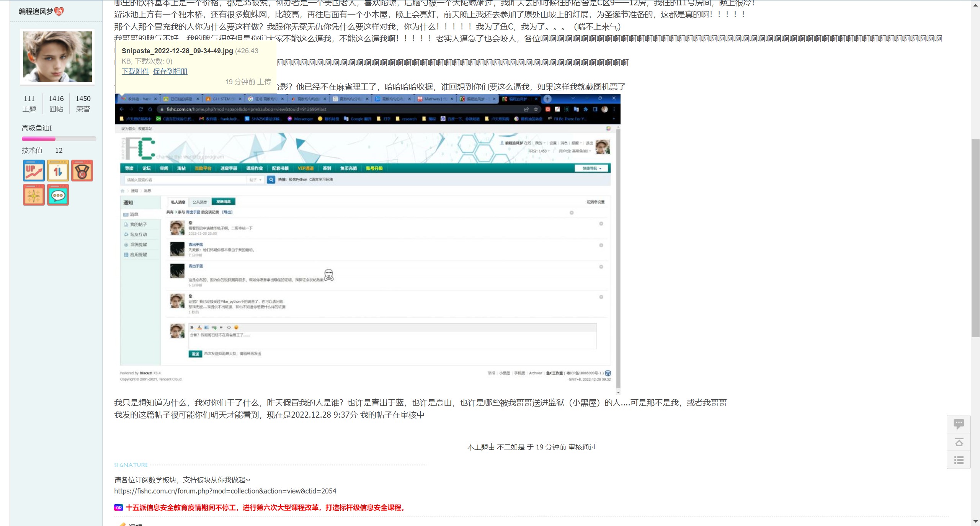Image resolution: width=980 pixels, height=526 pixels.
Task: Click the orange sparkle star medal
Action: point(34,195)
